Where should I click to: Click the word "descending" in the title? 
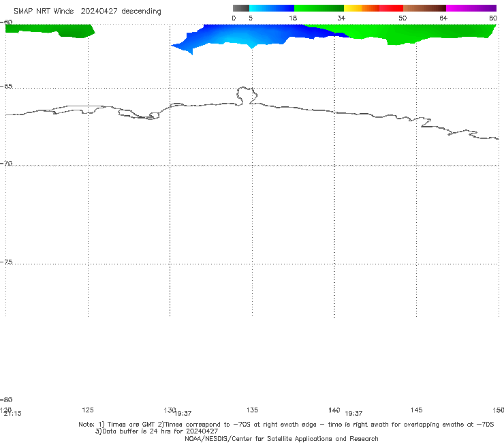[141, 12]
